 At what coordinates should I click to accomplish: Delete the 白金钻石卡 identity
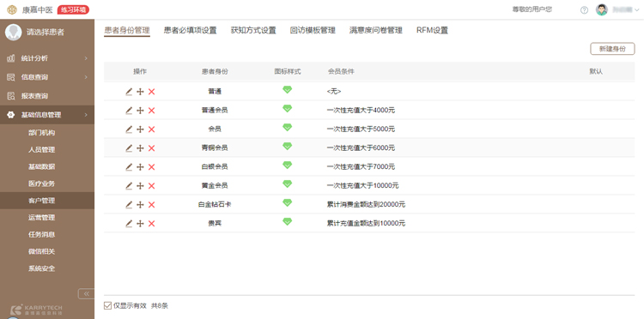151,205
